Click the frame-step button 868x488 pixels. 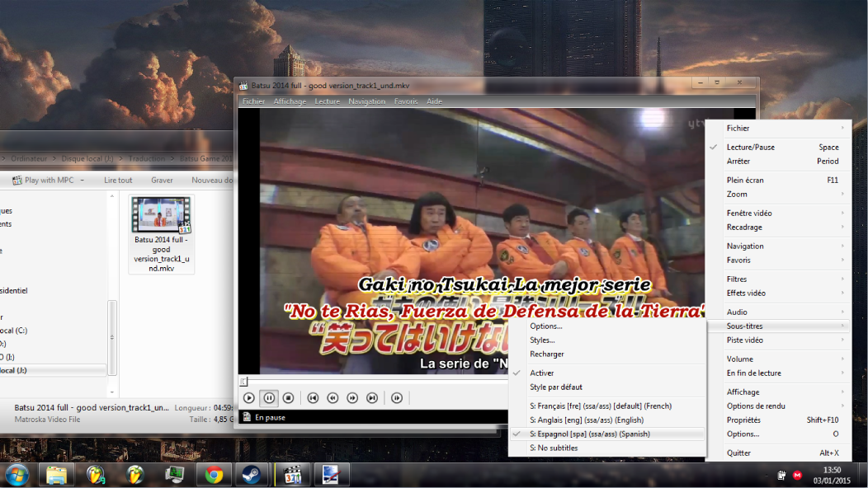coord(397,398)
